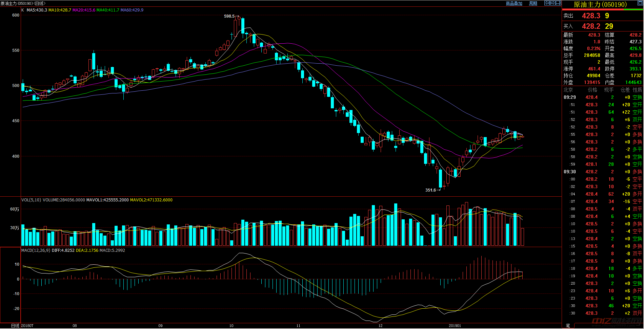The height and width of the screenshot is (329, 644).
Task: Click the MAVOL2:471332.6000 label
Action: (x=151, y=200)
